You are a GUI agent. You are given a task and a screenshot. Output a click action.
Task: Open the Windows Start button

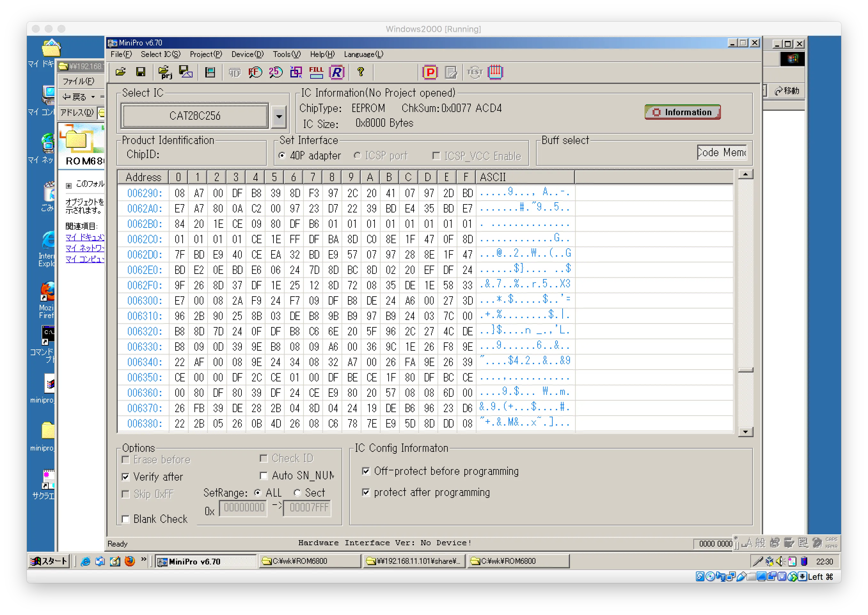[x=49, y=561]
